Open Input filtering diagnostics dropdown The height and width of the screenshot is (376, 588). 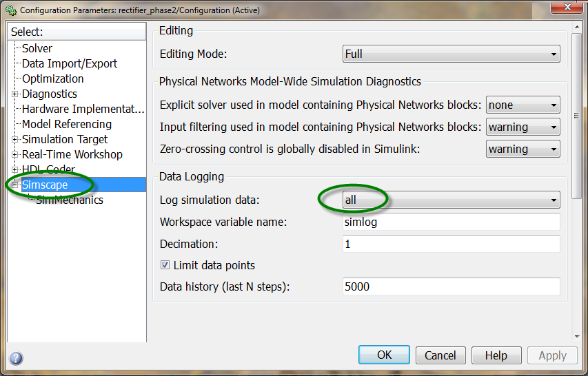coord(523,127)
